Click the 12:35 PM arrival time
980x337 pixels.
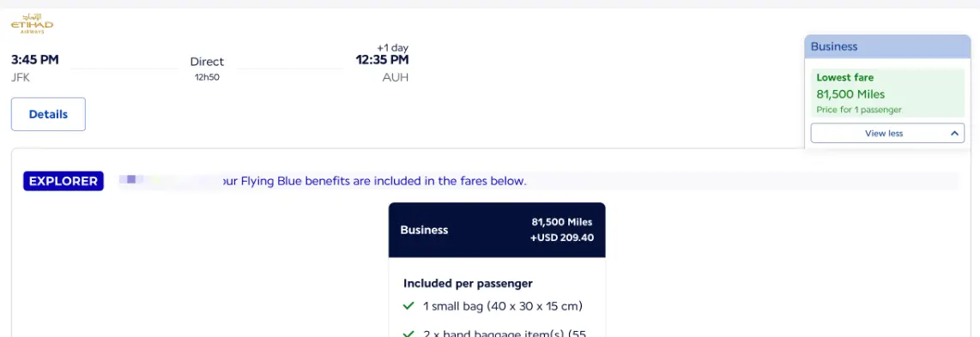click(x=382, y=60)
